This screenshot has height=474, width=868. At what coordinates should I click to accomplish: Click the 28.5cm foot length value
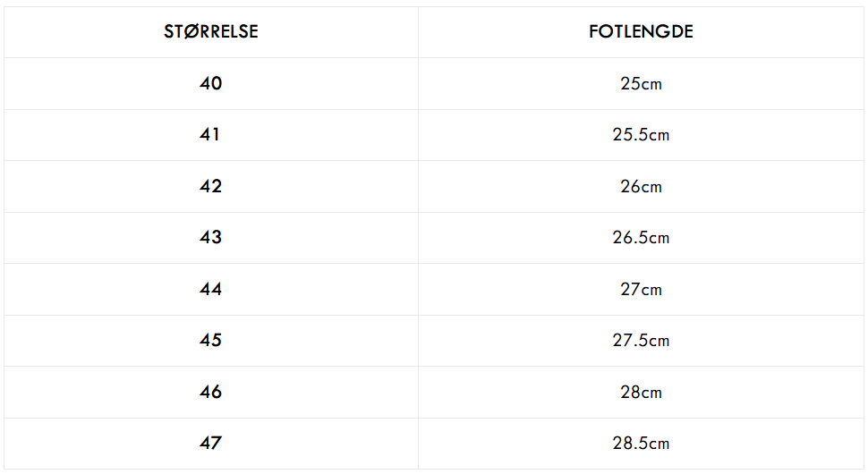coord(641,443)
